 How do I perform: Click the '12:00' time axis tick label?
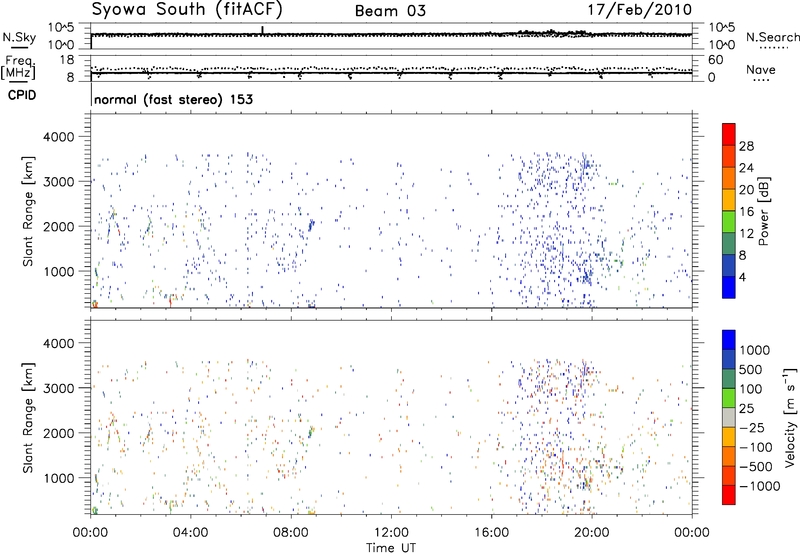click(391, 533)
